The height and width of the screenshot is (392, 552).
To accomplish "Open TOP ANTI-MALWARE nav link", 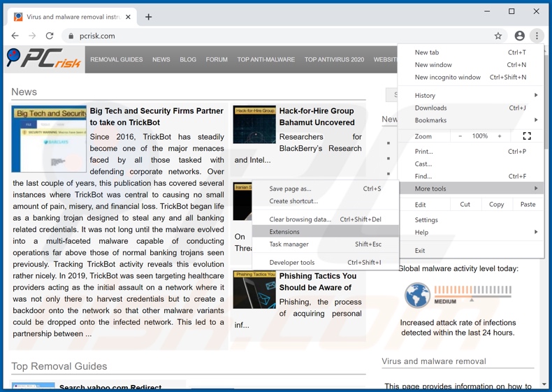I will click(x=266, y=59).
